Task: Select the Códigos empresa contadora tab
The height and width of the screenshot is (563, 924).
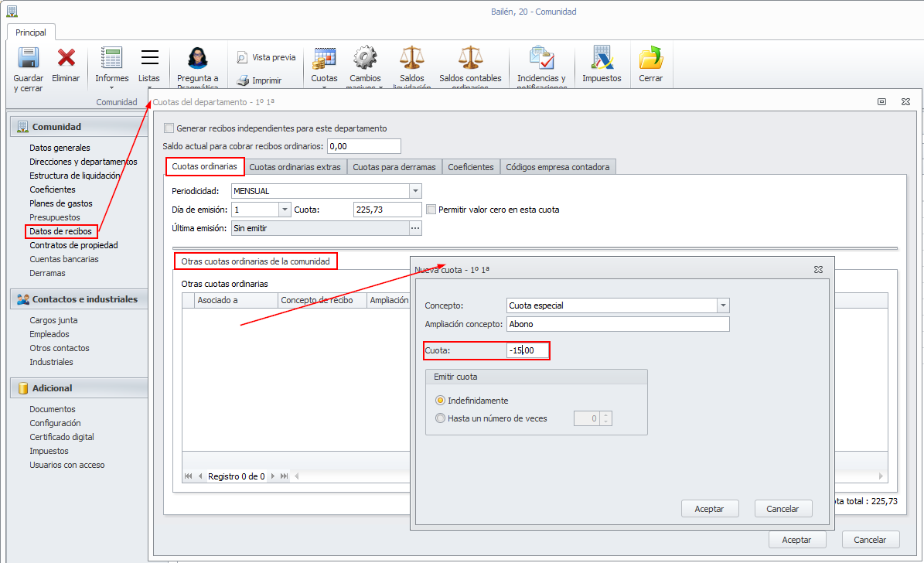Action: pyautogui.click(x=557, y=167)
